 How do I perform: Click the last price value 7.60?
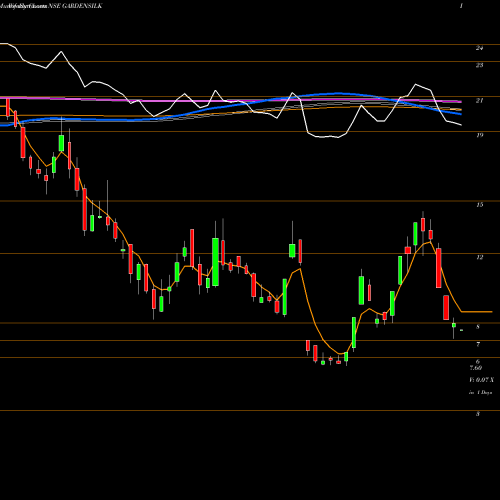476,368
